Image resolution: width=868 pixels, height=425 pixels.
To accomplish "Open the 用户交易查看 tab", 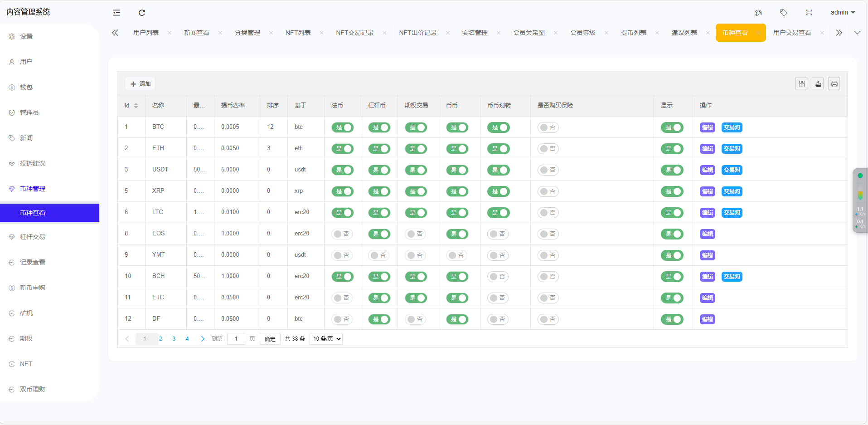I will pos(792,33).
